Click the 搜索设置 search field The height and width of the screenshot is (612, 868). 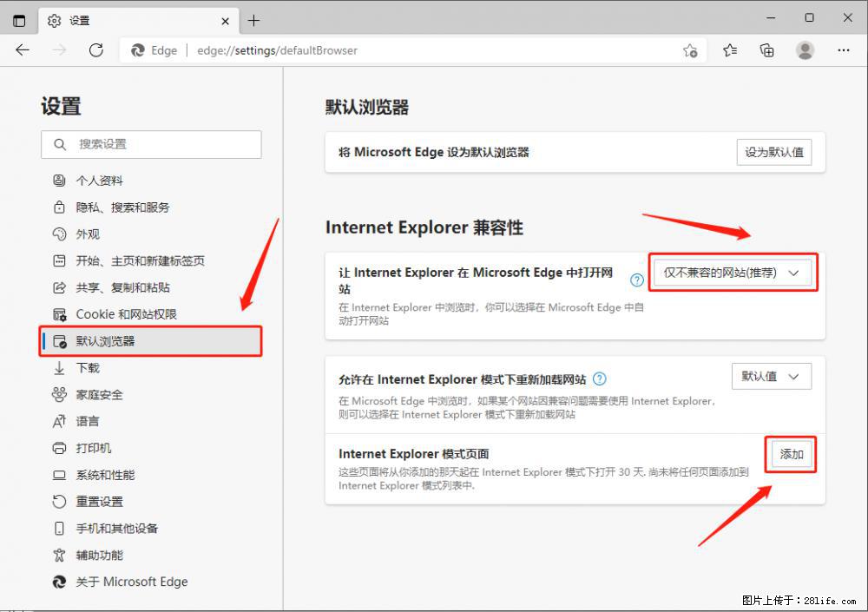click(151, 144)
